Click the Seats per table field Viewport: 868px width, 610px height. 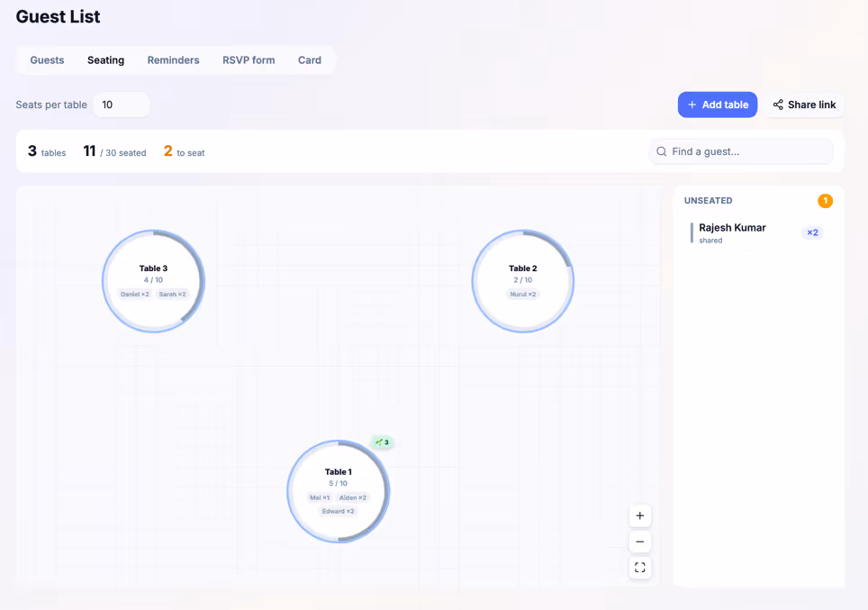tap(122, 105)
